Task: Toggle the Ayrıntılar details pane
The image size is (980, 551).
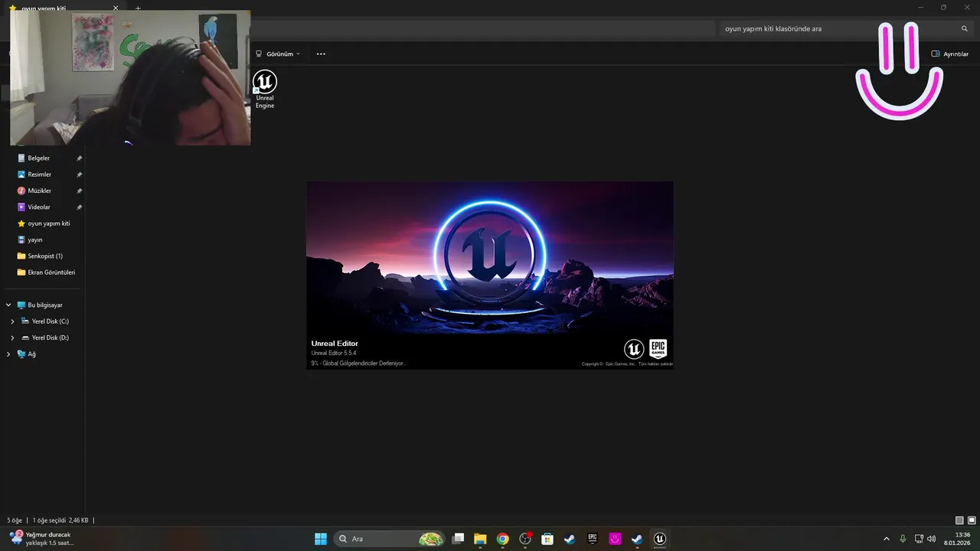Action: pos(949,54)
